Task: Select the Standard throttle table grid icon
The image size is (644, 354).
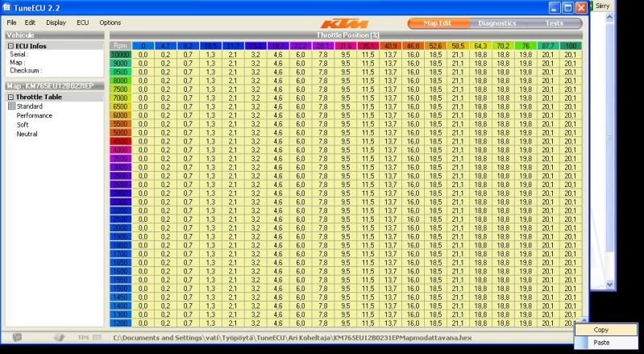Action: tap(11, 106)
